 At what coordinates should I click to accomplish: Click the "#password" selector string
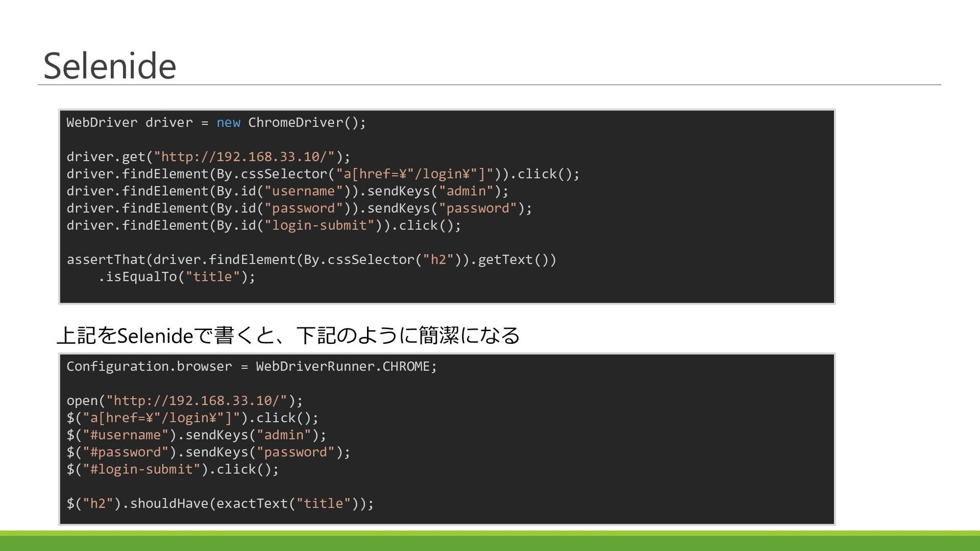(x=126, y=453)
